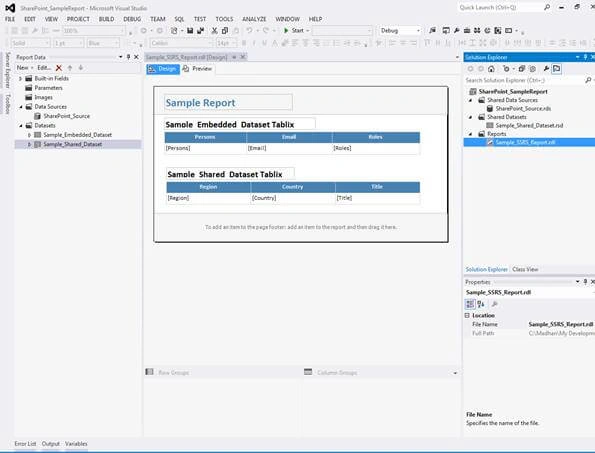
Task: Click the Property Pages wrench icon in Properties
Action: [494, 304]
